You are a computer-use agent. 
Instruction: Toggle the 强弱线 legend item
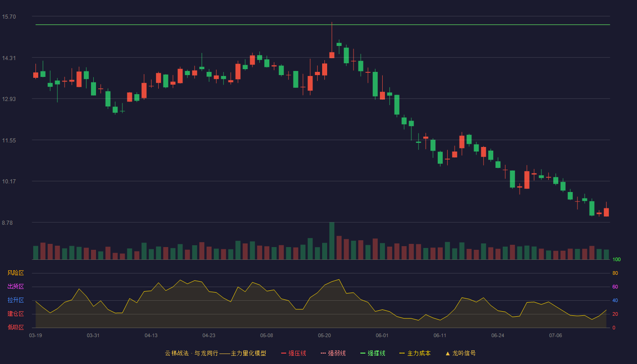[333, 353]
